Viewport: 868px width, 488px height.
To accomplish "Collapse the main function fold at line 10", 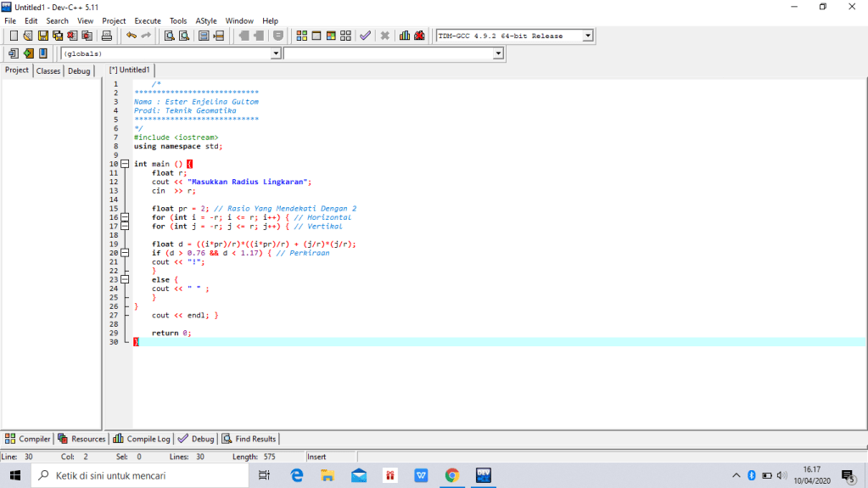I will (124, 164).
